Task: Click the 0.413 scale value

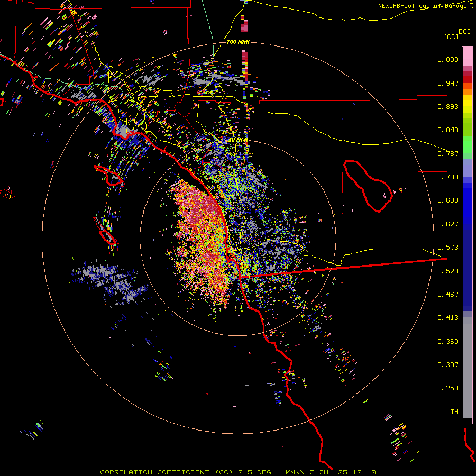Action: 448,318
